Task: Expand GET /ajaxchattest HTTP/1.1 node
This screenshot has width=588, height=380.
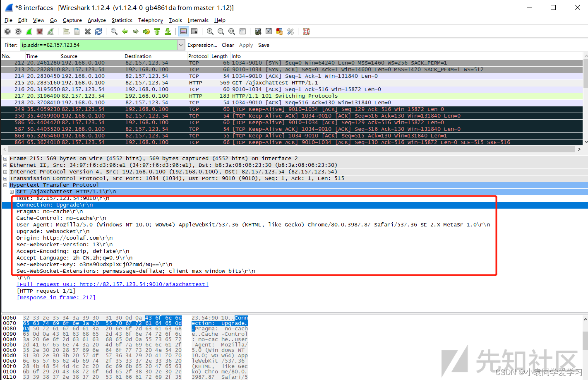Action: point(12,192)
